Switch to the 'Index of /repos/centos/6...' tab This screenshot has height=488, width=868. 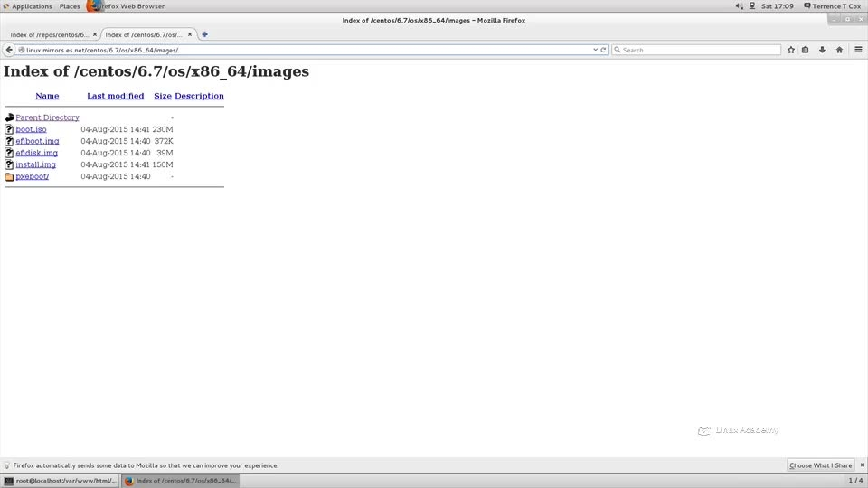[x=49, y=34]
